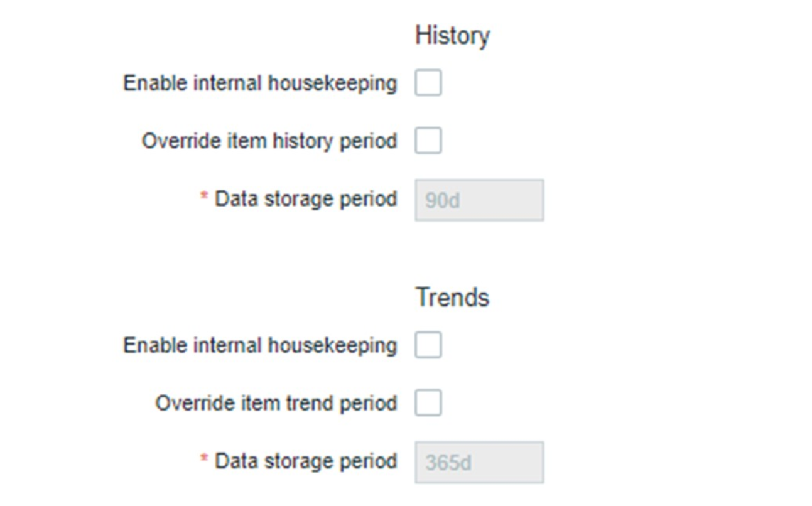Check the Override item trend period box
The image size is (812, 506).
pos(428,403)
